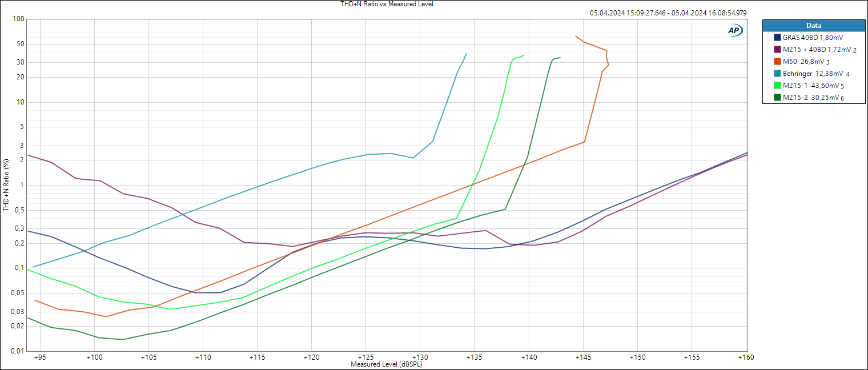
Task: Click the dark green M215-2 color swatch
Action: (x=777, y=98)
